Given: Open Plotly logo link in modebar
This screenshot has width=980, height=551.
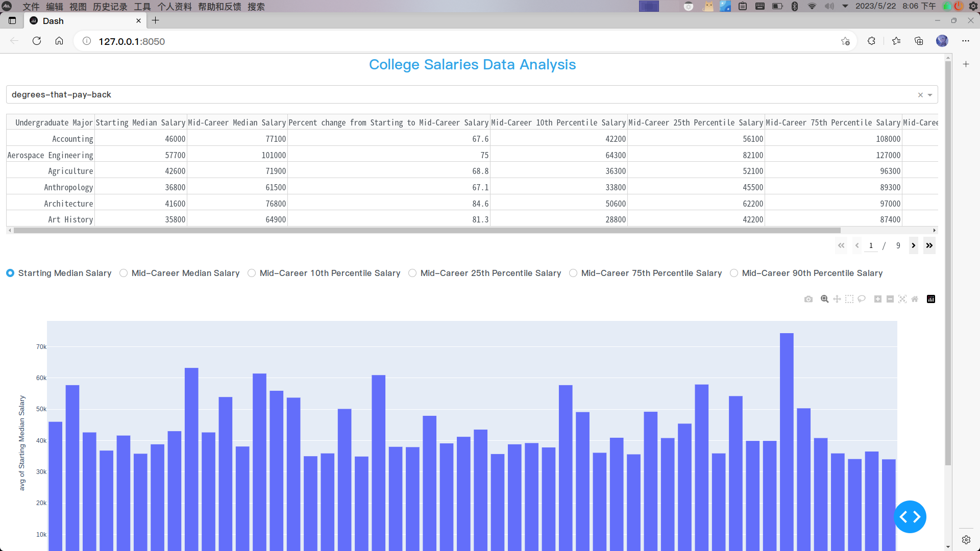Looking at the screenshot, I should [x=931, y=299].
